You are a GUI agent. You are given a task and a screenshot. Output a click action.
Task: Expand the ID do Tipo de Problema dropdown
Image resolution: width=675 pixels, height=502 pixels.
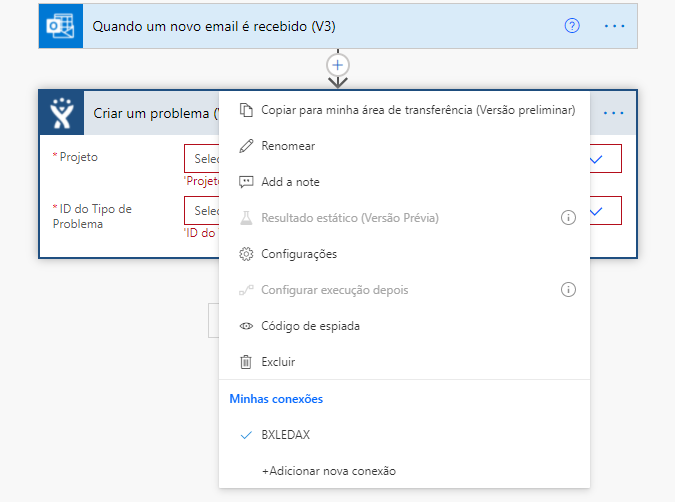596,211
